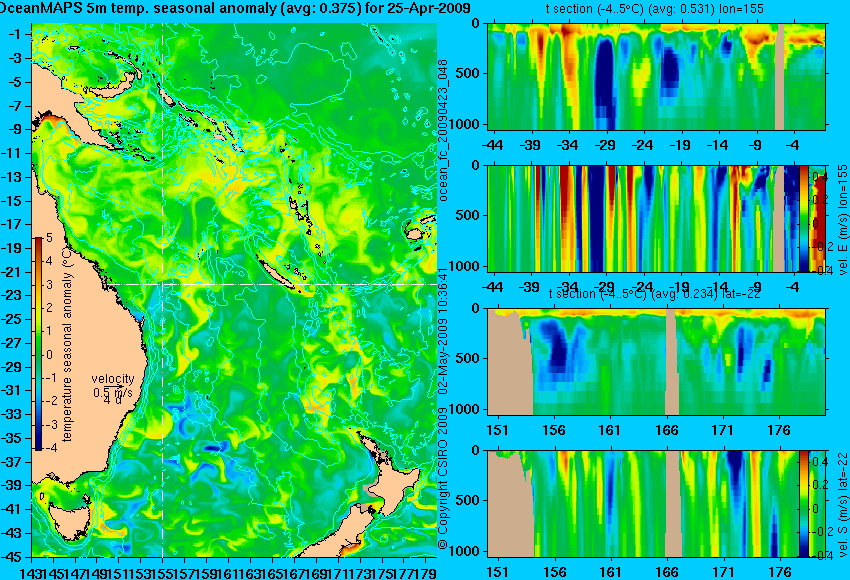The image size is (850, 580).
Task: Select the vertical 'temperature seasonal anomaly (°C)' label
Action: point(67,343)
